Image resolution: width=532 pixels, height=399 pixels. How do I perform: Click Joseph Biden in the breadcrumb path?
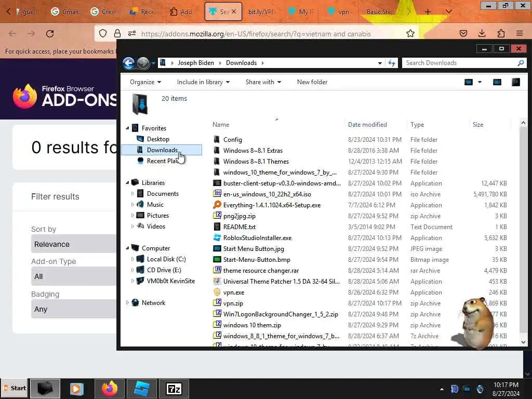click(x=196, y=63)
